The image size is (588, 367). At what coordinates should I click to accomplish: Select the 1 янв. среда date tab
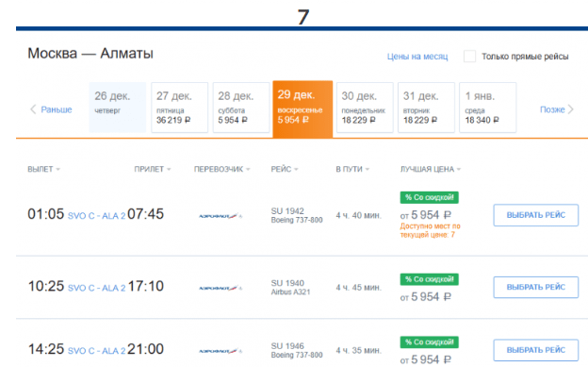[488, 108]
